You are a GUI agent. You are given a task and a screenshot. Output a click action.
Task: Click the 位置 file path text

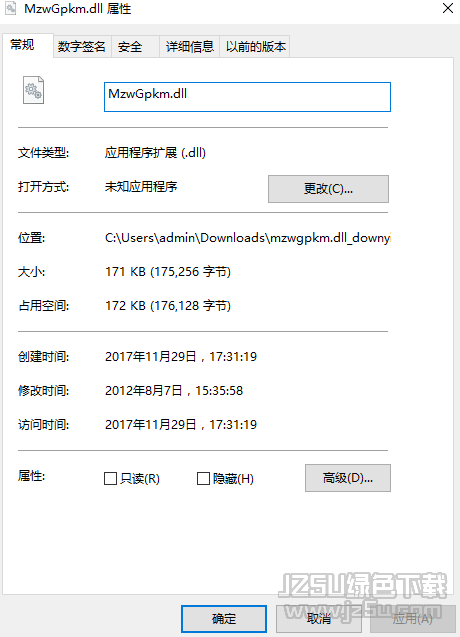point(247,238)
